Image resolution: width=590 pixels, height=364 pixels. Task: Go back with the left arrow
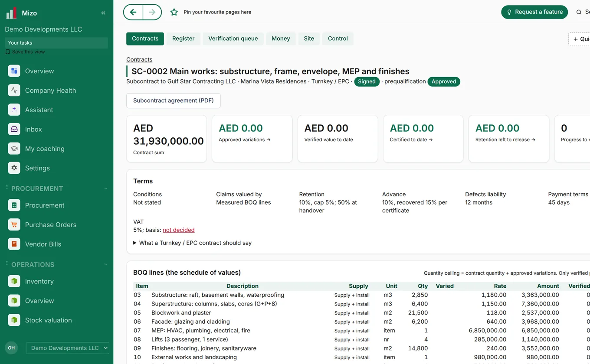pos(133,12)
